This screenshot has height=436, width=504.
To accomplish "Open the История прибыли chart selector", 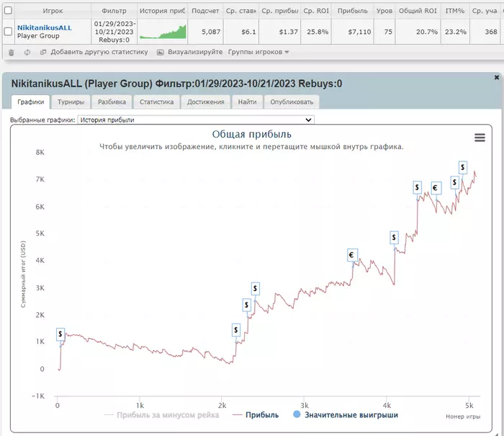I will [196, 120].
